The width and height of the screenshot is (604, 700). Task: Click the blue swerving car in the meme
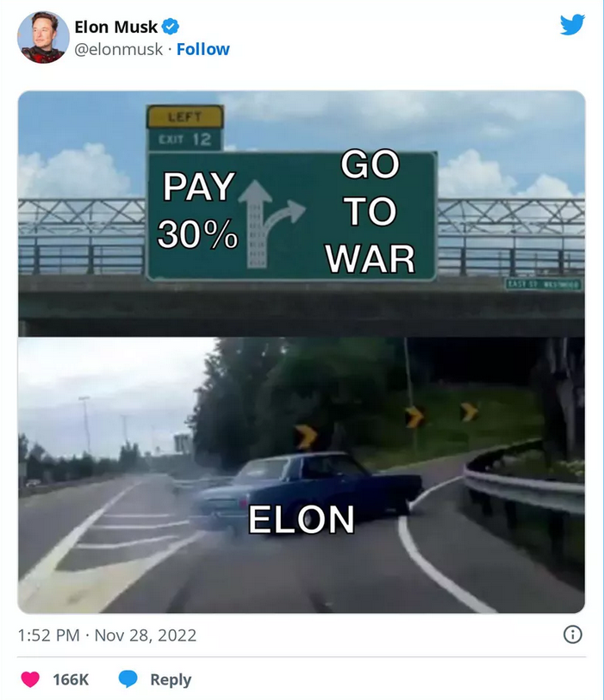point(308,489)
